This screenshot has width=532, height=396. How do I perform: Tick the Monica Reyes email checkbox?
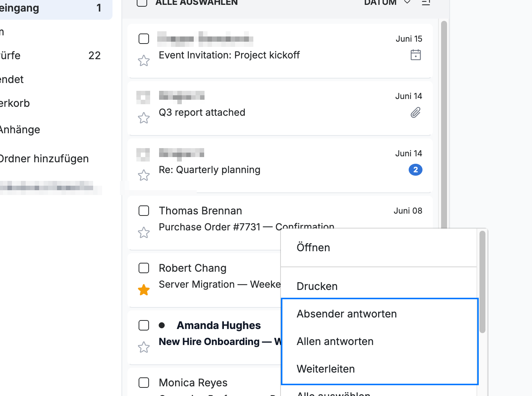click(144, 383)
